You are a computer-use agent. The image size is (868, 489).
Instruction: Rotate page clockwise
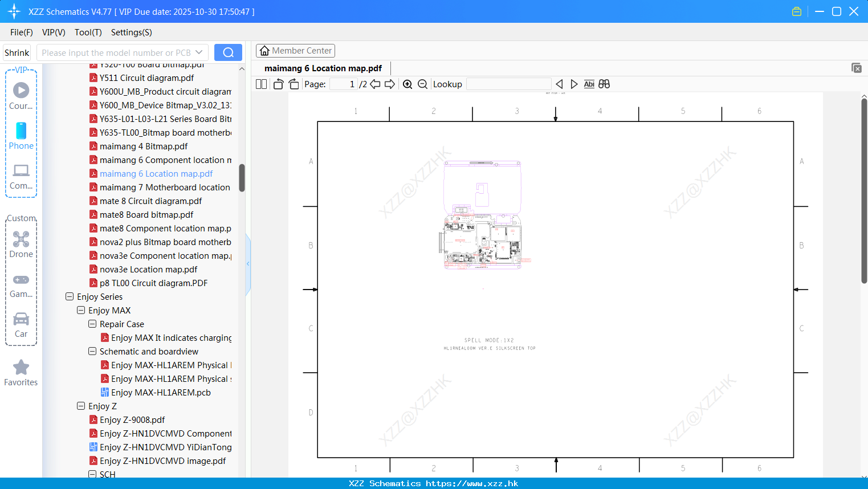click(x=294, y=84)
